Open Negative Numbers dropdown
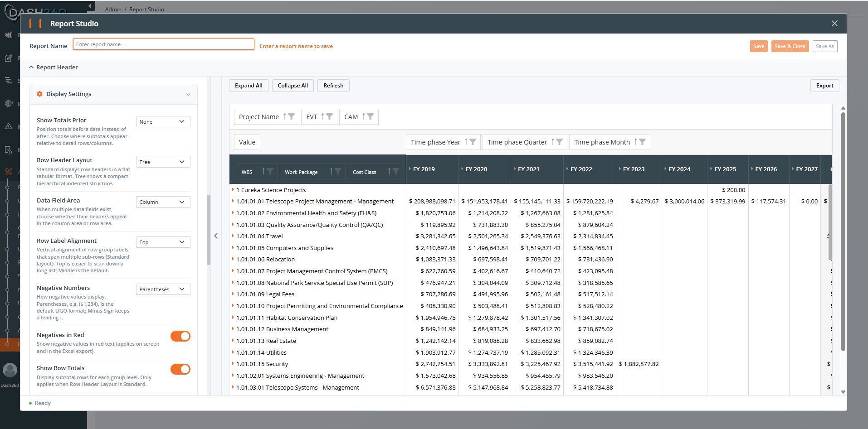868x429 pixels. [x=163, y=289]
